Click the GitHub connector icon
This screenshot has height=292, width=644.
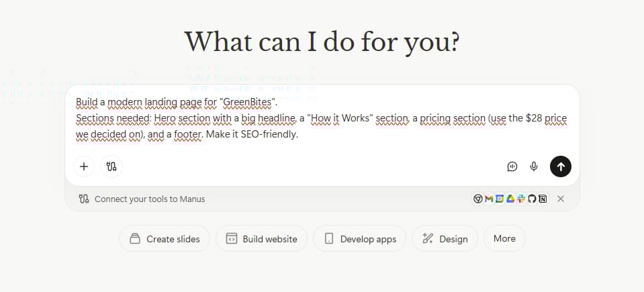pyautogui.click(x=532, y=199)
